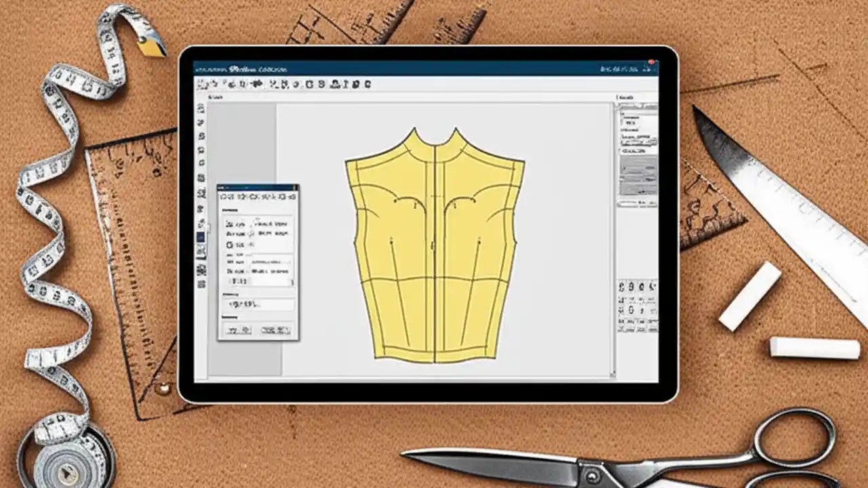Open the person/avatar icon on the main toolbar
The height and width of the screenshot is (488, 868).
(335, 84)
